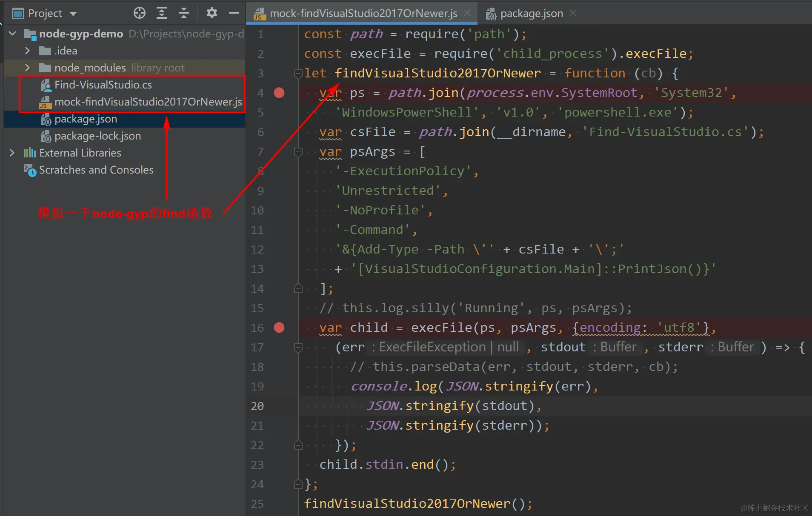
Task: Click the execFile identifier on line 2
Action: 380,54
